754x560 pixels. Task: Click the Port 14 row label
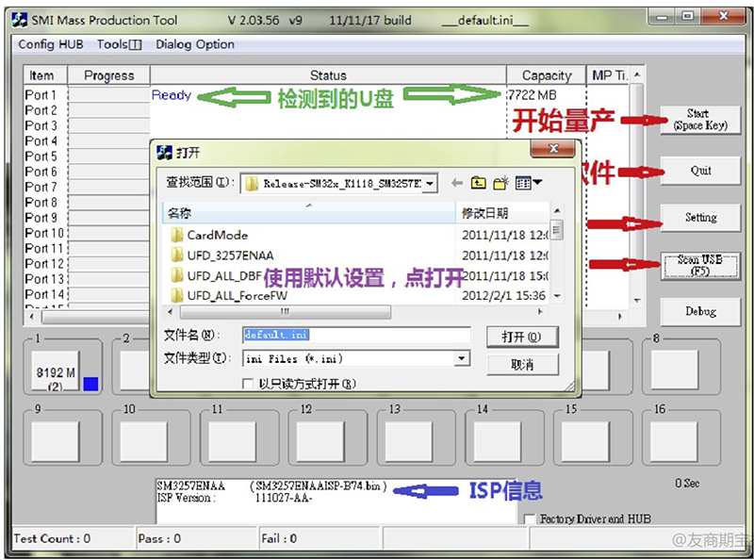pyautogui.click(x=44, y=294)
